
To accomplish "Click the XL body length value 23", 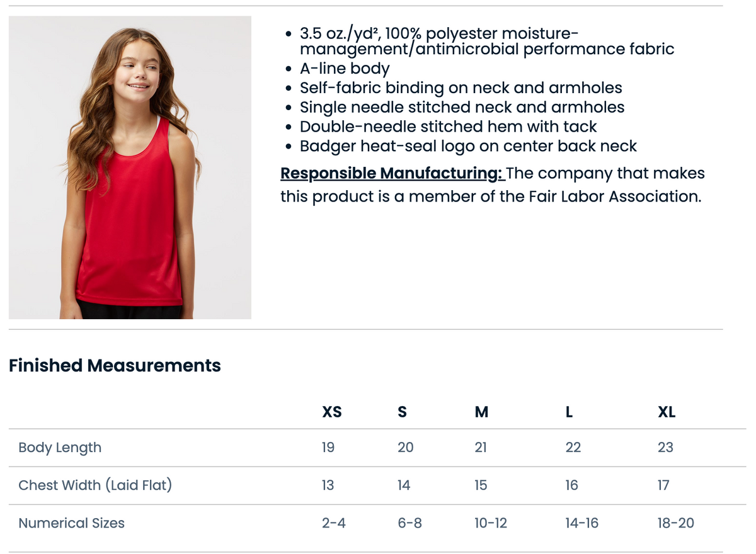I will [x=665, y=448].
